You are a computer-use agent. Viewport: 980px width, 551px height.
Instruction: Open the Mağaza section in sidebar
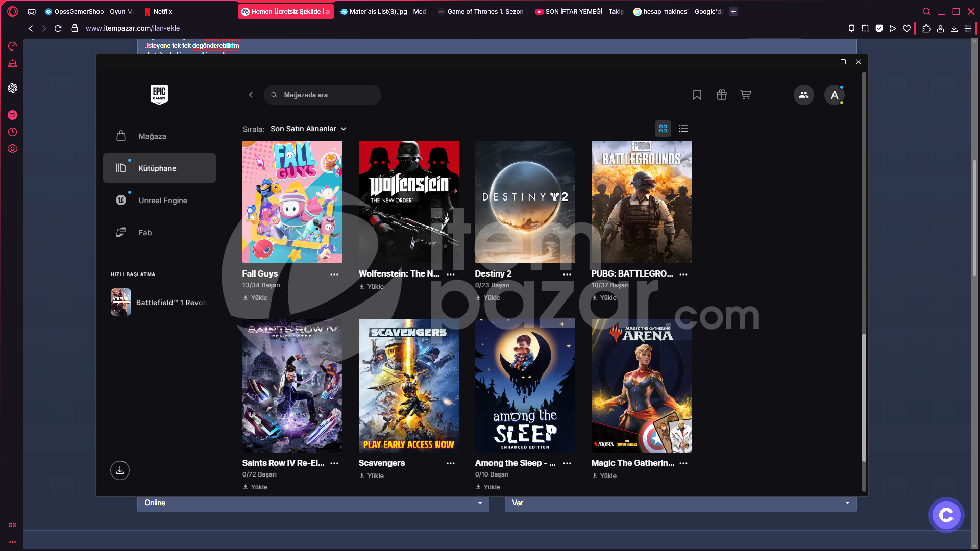pyautogui.click(x=159, y=136)
